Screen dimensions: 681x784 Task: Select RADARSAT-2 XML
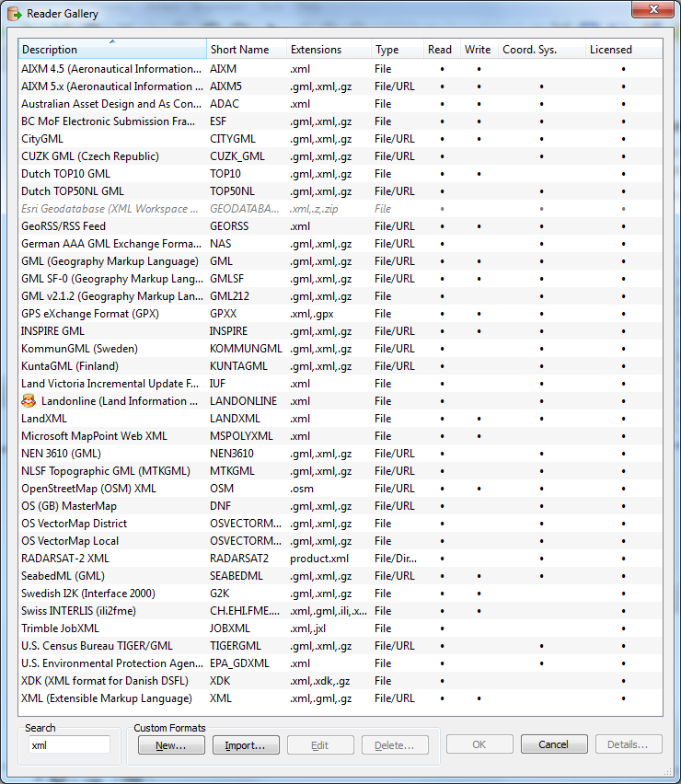click(340, 559)
